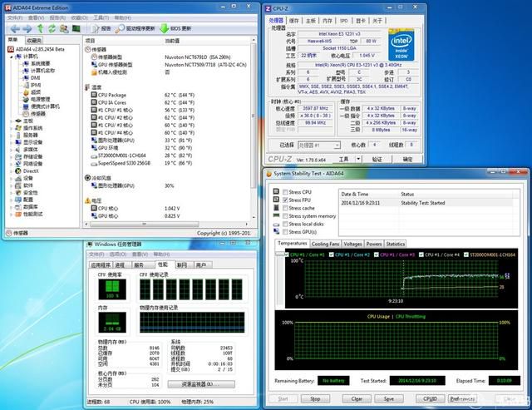532x410 pixels.
Task: Select DirectX item in AIDA64 tree
Action: 31,171
